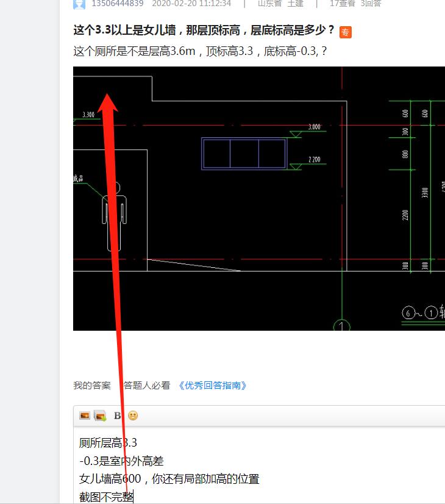The width and height of the screenshot is (445, 504).
Task: Open the 《优秀回答指南》 link
Action: [x=213, y=386]
